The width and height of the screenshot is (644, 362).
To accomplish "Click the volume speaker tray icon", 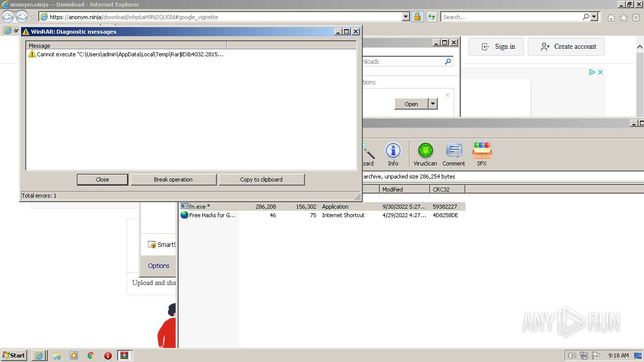I will click(572, 355).
